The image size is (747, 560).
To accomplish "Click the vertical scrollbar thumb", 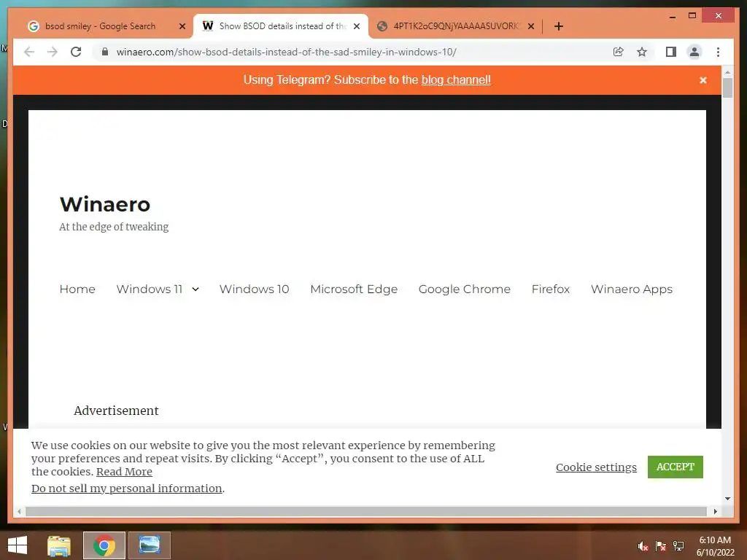I will point(727,88).
